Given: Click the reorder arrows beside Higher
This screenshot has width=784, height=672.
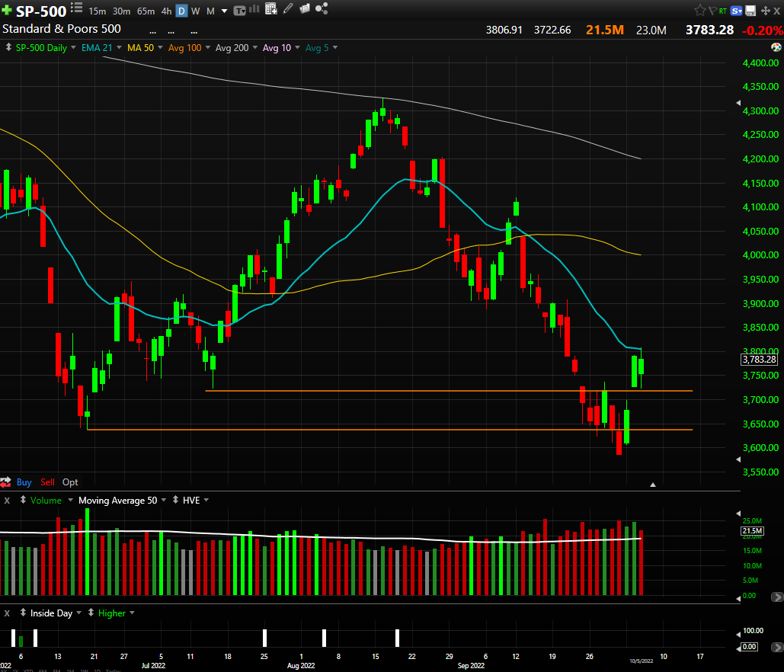Looking at the screenshot, I should tap(91, 613).
